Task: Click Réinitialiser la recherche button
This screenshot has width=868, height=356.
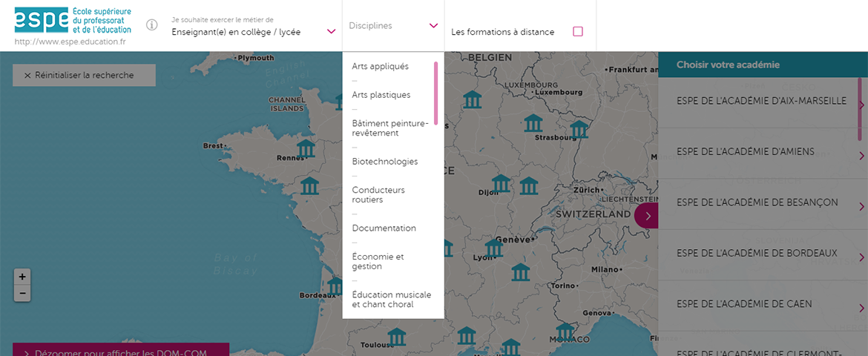Action: (x=84, y=76)
